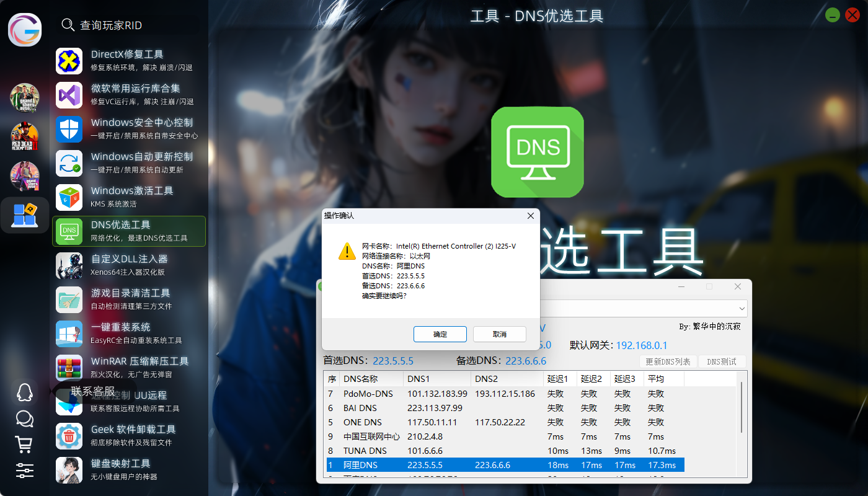The height and width of the screenshot is (496, 868).
Task: Click the DNS测试 button
Action: coord(722,361)
